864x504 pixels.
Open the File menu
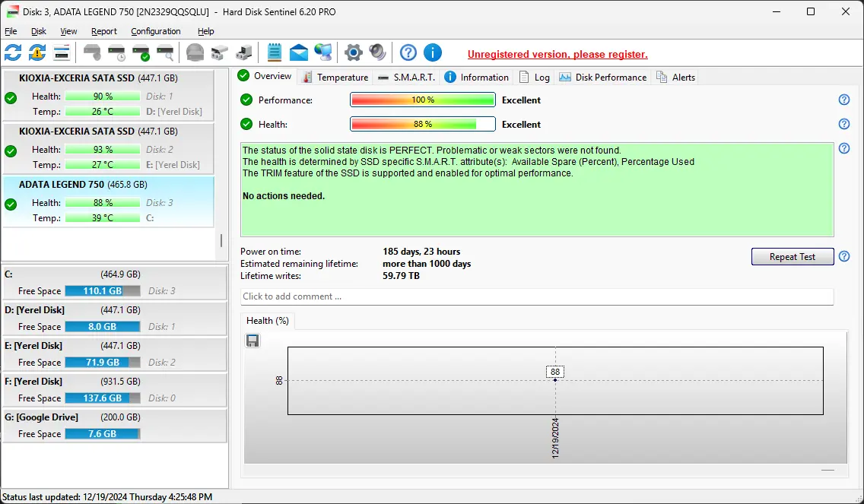[x=11, y=31]
